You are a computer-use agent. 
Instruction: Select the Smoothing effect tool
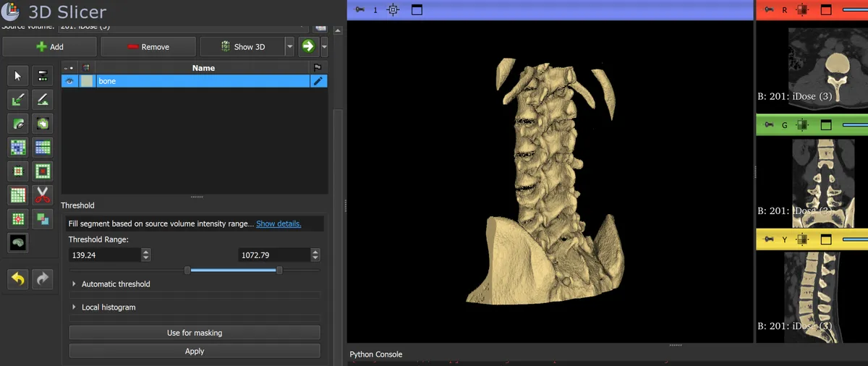[x=18, y=195]
